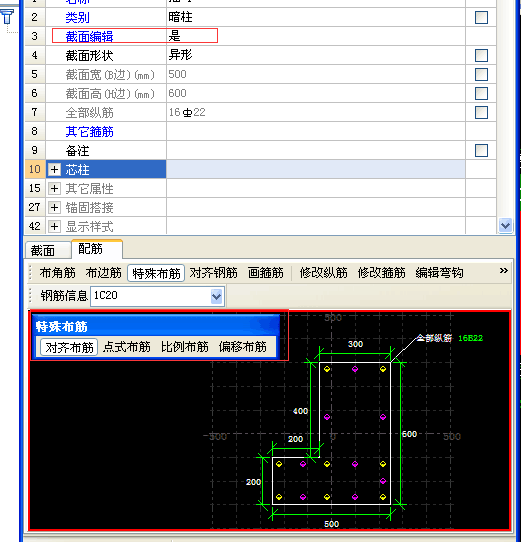Screen dimensions: 521x542
Task: Select the 编辑弯钩 toolbar command
Action: point(439,273)
